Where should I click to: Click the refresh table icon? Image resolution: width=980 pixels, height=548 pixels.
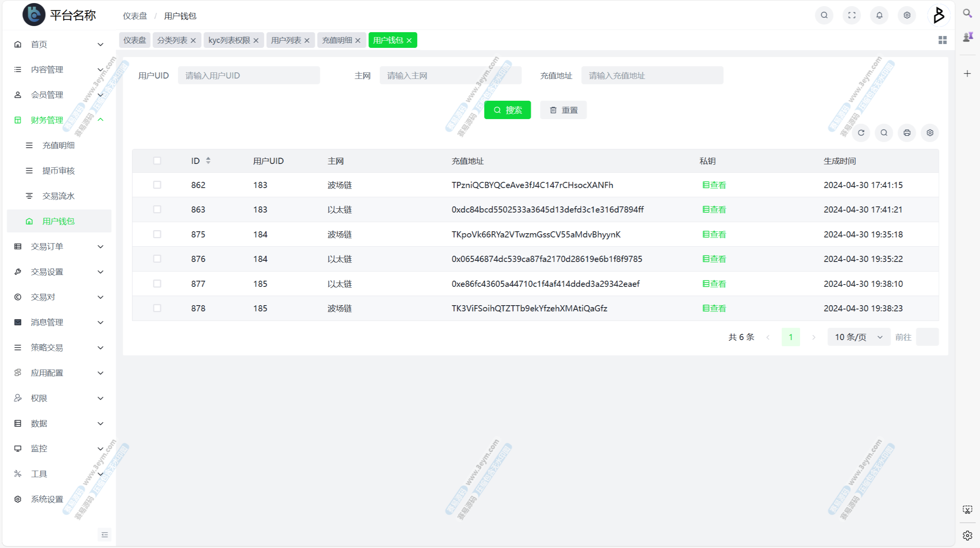(x=861, y=133)
